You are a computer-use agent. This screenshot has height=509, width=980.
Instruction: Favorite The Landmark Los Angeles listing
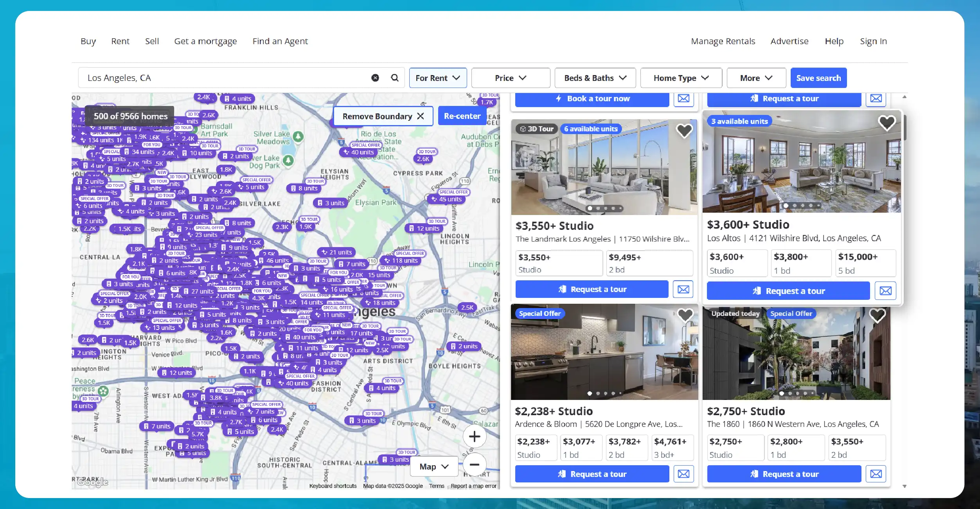click(684, 131)
